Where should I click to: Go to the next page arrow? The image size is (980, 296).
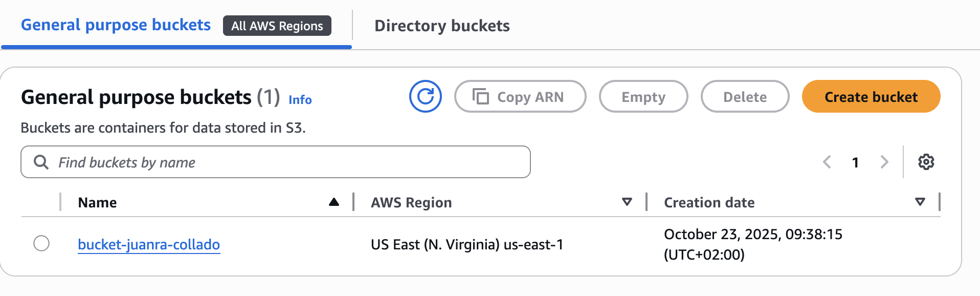(x=884, y=162)
